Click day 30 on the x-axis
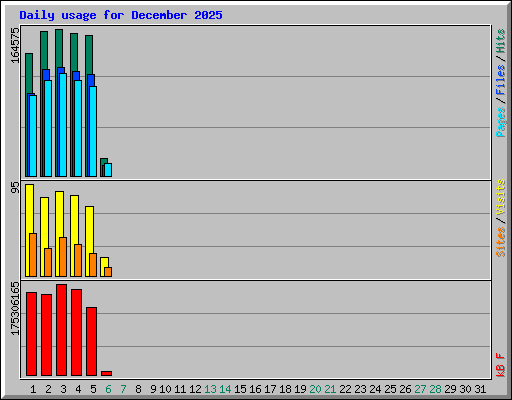Image resolution: width=512 pixels, height=400 pixels. pyautogui.click(x=465, y=389)
